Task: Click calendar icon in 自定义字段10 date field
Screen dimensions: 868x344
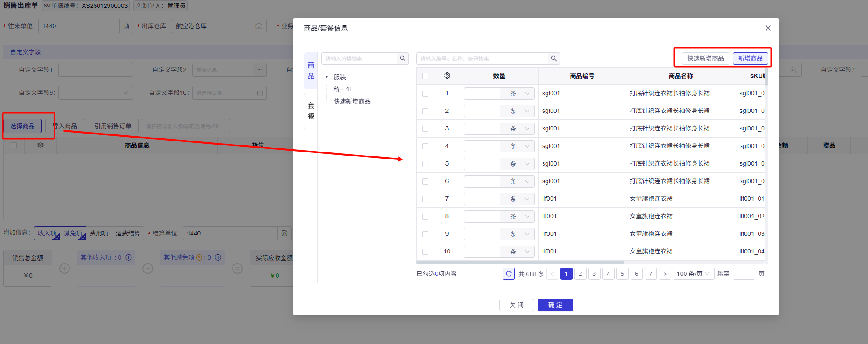Action: coord(260,93)
